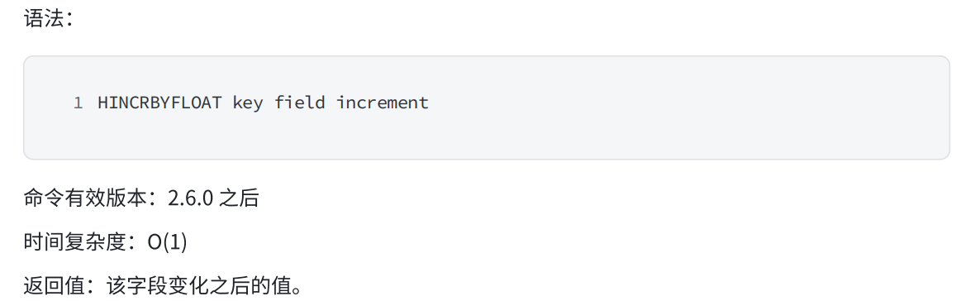This screenshot has height=301, width=980.
Task: Click the word "field" in the code block
Action: (x=299, y=103)
